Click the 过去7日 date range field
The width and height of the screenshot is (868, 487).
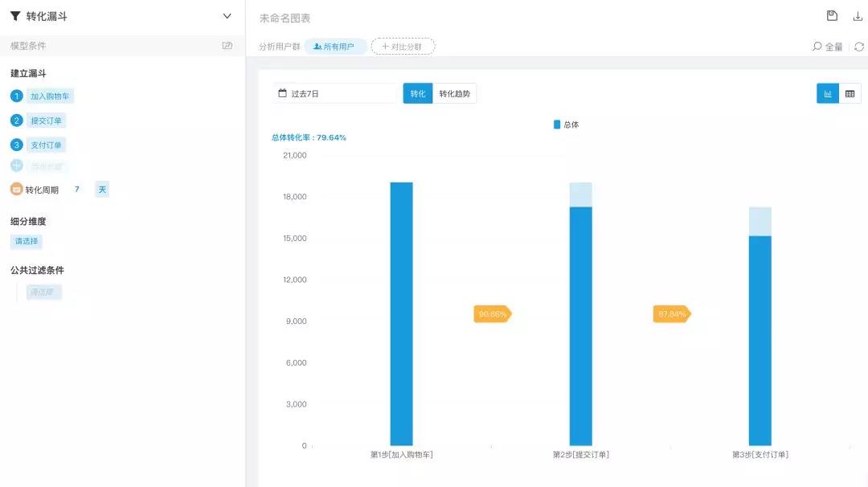click(x=337, y=93)
